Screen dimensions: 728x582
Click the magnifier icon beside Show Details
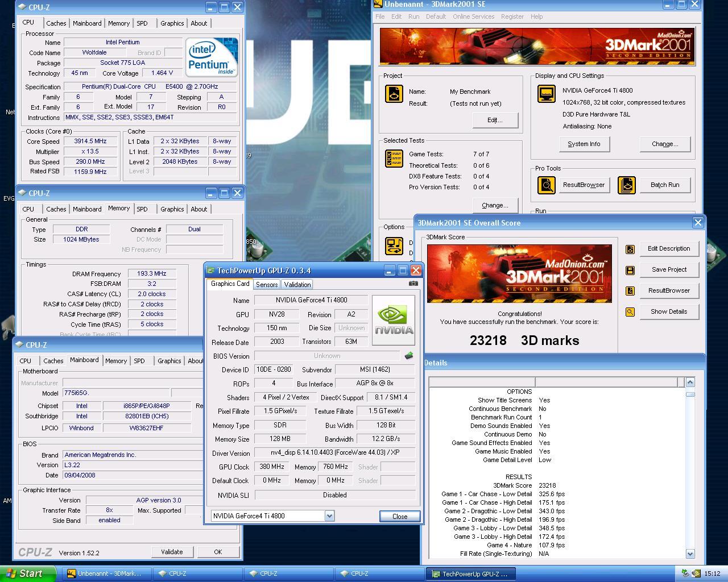630,312
